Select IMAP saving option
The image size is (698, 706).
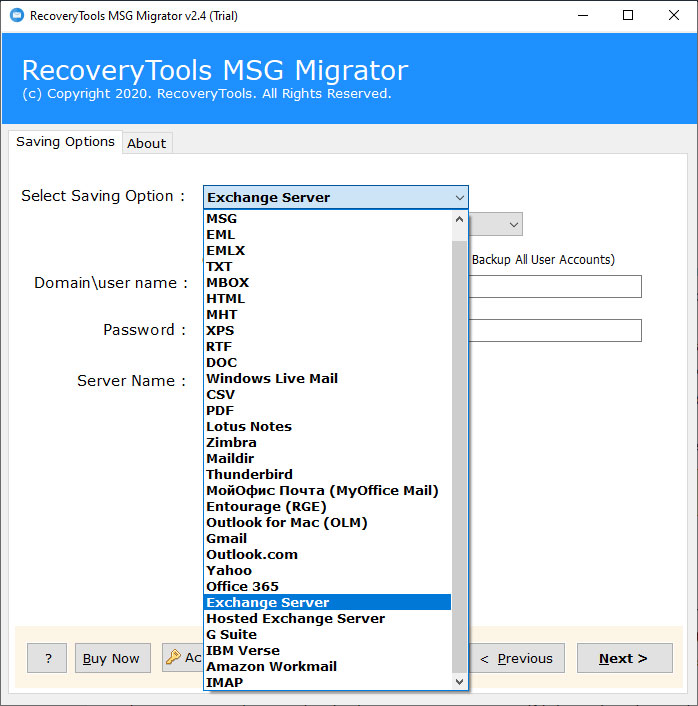(x=327, y=682)
